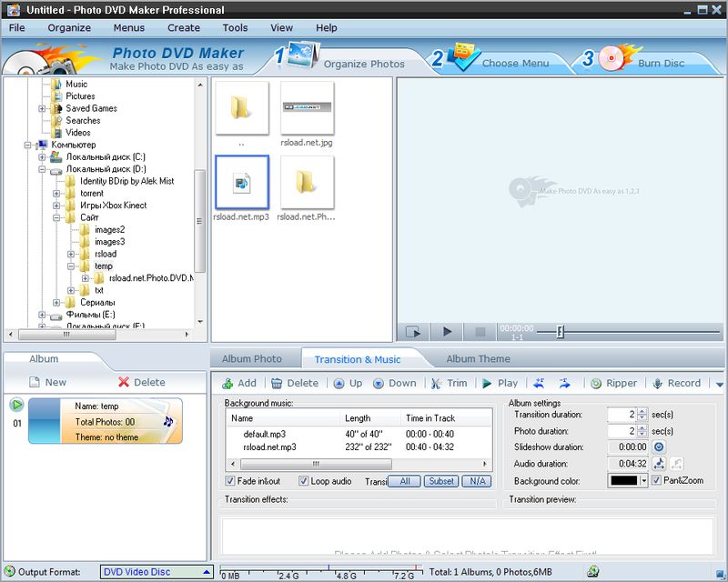The height and width of the screenshot is (582, 728).
Task: Increase Transition duration spinner up
Action: tap(642, 411)
